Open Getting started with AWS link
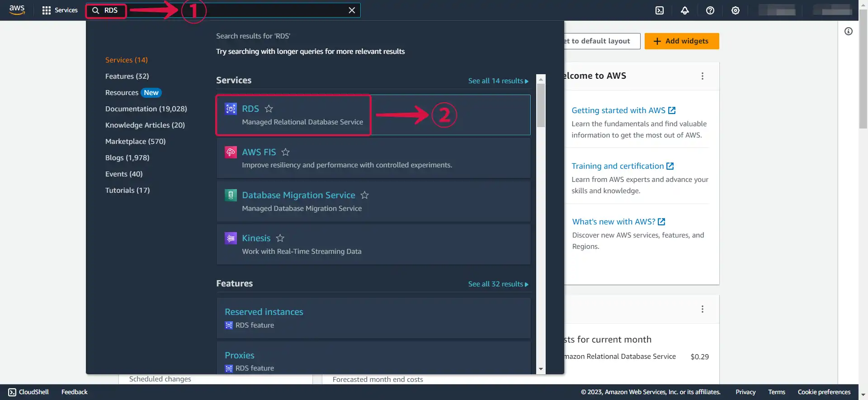868x400 pixels. pos(618,110)
